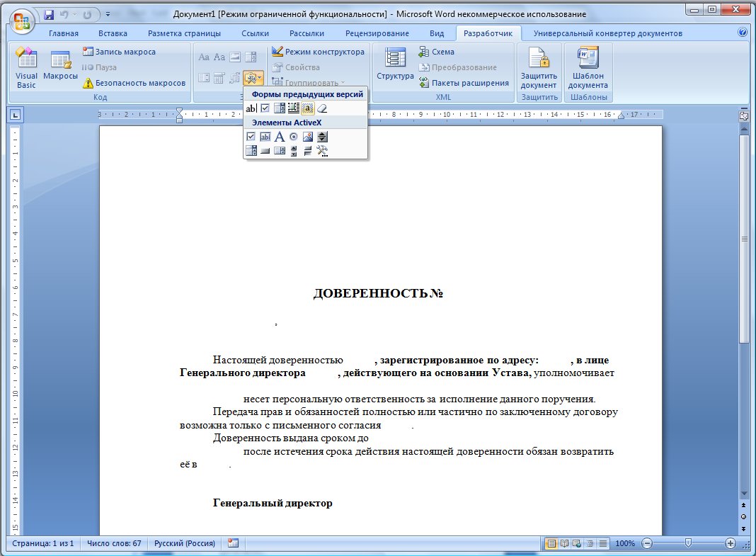Image resolution: width=756 pixels, height=556 pixels.
Task: Insert ActiveX option button control
Action: (294, 137)
